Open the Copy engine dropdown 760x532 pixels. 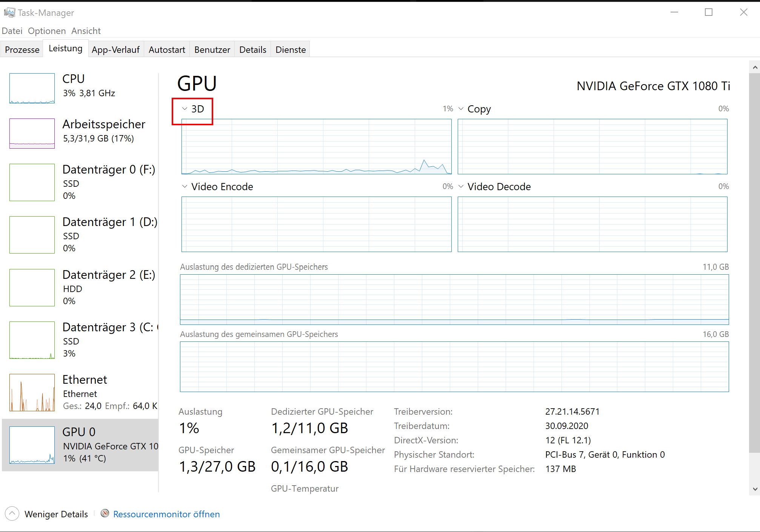pyautogui.click(x=475, y=109)
